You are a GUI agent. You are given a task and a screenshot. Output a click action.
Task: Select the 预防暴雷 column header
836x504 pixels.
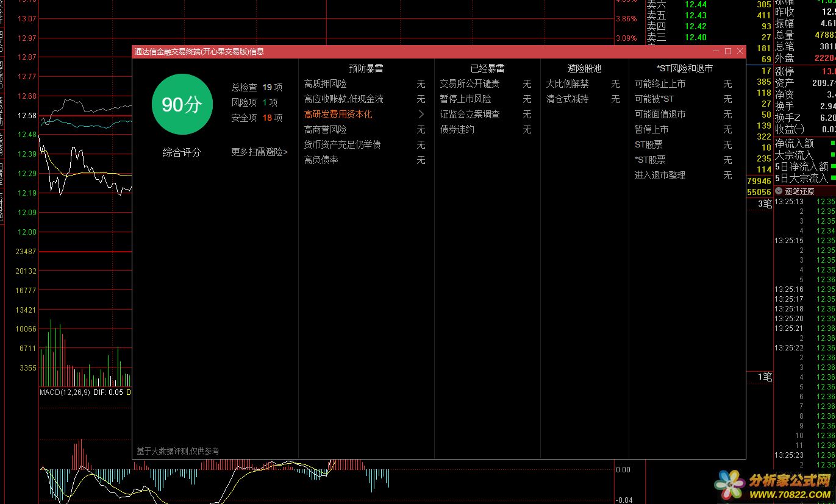366,68
